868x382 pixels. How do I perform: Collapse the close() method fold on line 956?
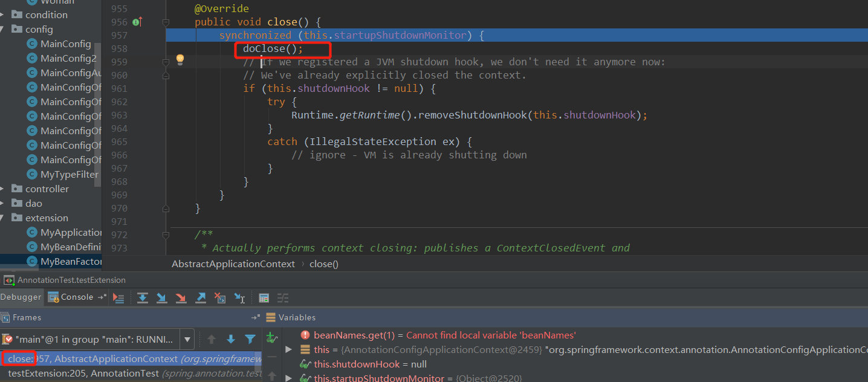(166, 22)
